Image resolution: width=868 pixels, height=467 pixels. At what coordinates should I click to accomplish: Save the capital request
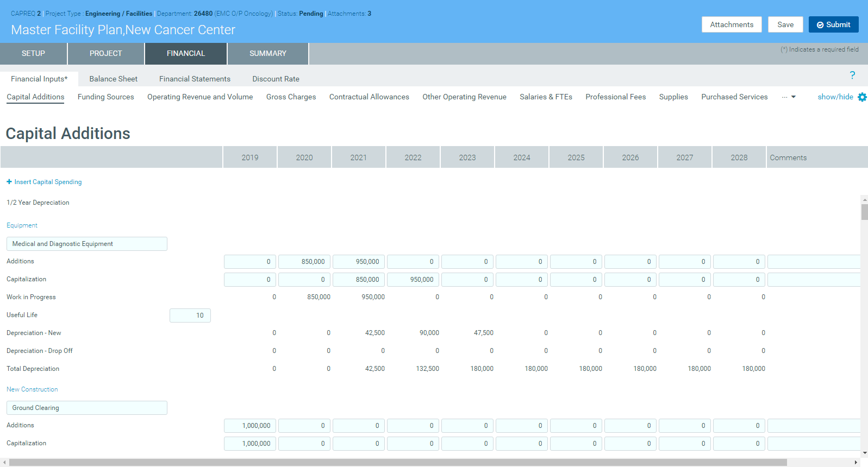pos(785,24)
